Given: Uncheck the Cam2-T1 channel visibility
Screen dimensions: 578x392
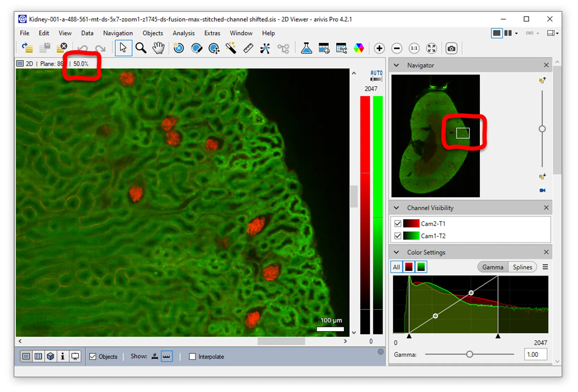Looking at the screenshot, I should click(x=397, y=223).
